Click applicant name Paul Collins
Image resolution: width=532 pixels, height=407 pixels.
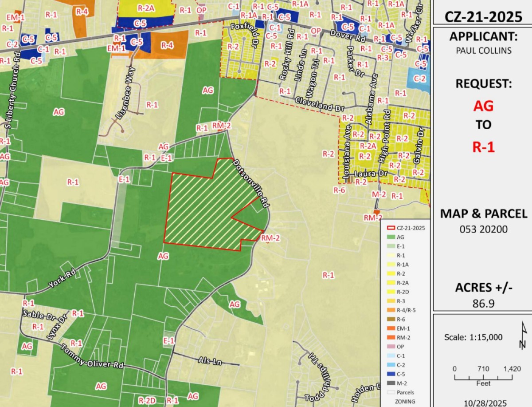[x=484, y=50]
